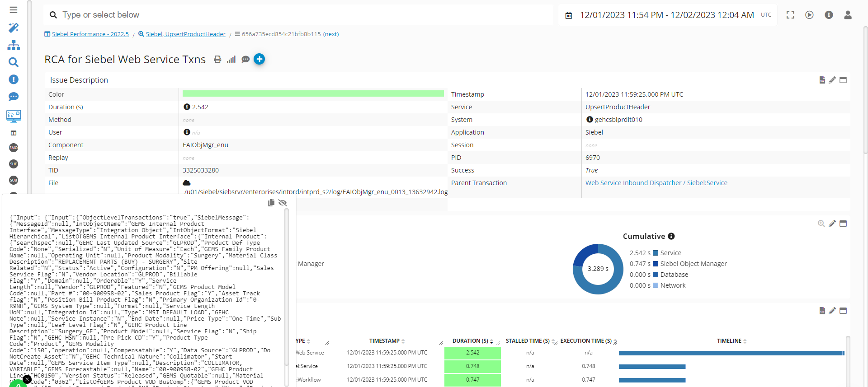Click the (next) transaction link

[331, 34]
